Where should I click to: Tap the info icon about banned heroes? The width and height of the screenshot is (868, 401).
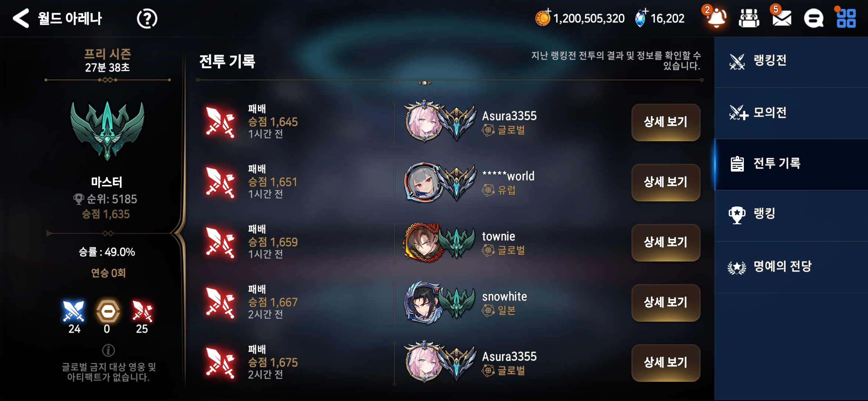[108, 350]
